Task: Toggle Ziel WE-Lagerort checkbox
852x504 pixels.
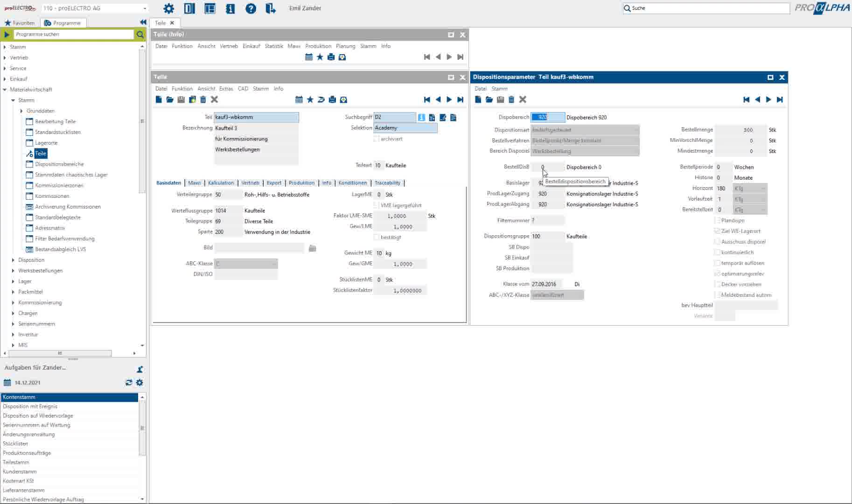Action: point(717,231)
